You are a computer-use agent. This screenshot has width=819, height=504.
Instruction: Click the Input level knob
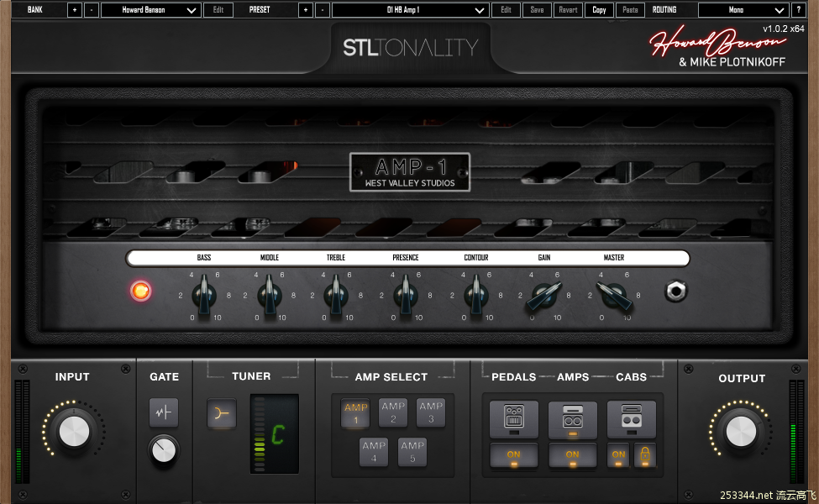(74, 432)
